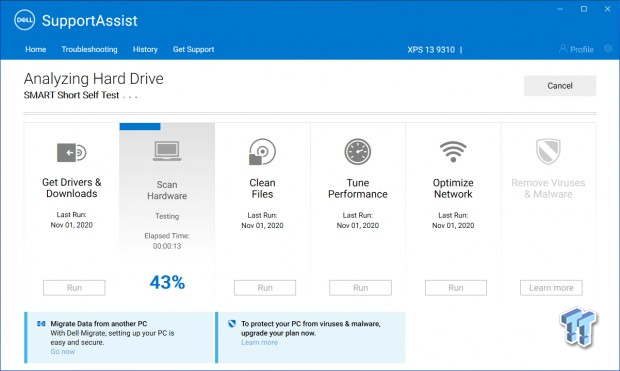Click the SMART Short Self Test status
The height and width of the screenshot is (371, 620).
point(71,95)
